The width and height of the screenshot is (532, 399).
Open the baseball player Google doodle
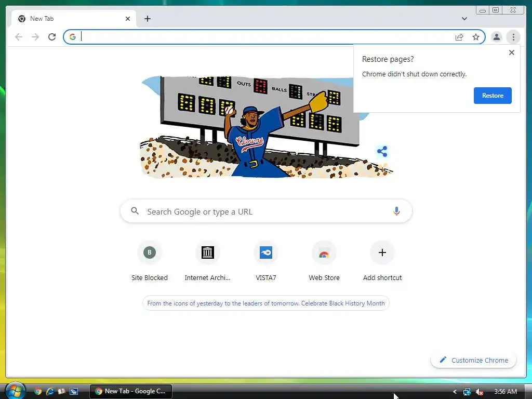(267, 127)
